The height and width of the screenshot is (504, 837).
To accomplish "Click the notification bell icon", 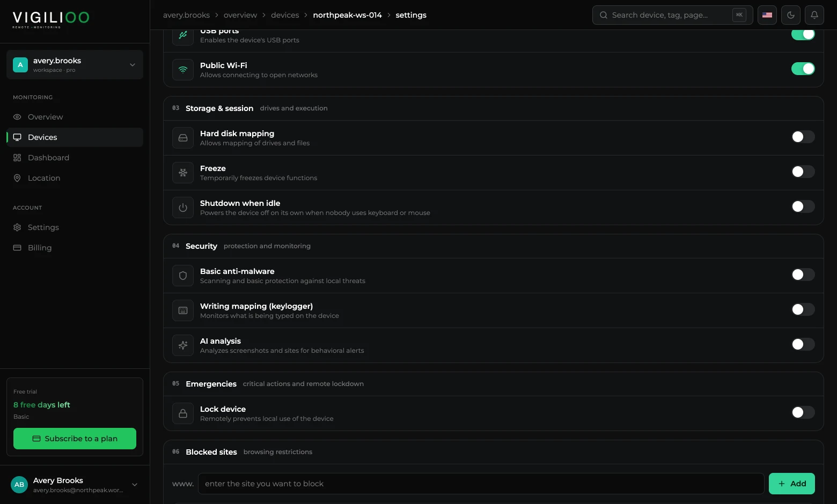I will (814, 15).
